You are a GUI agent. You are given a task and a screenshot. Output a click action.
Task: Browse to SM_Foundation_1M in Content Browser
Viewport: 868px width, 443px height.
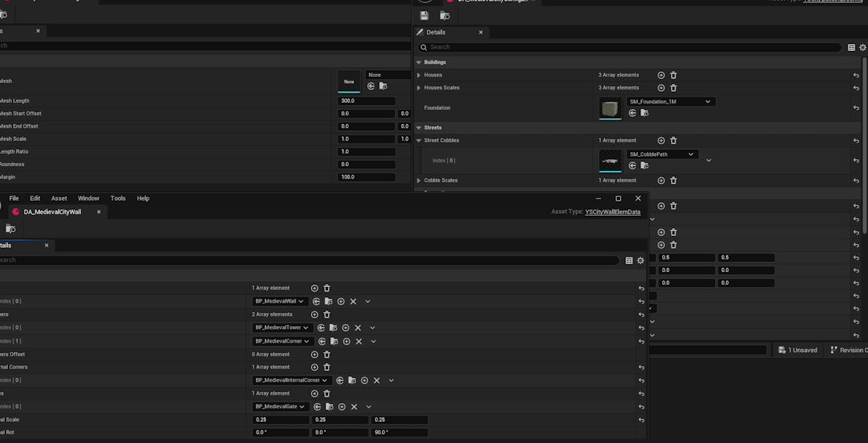(644, 113)
